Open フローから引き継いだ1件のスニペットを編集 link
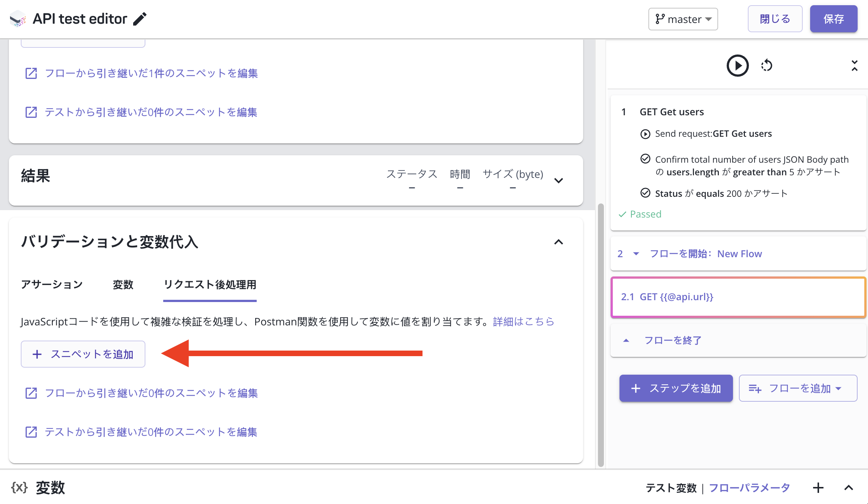868x504 pixels. 151,73
